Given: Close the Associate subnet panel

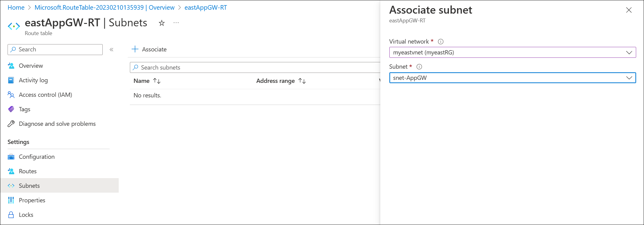Looking at the screenshot, I should (629, 10).
